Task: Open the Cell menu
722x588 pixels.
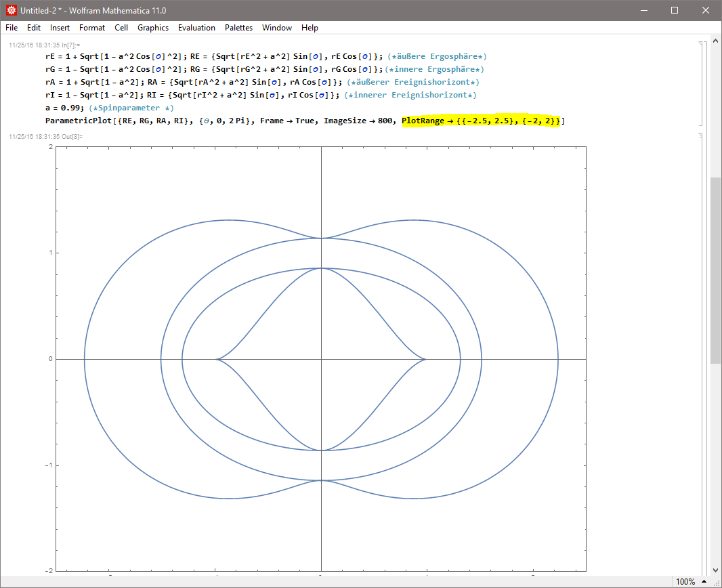Action: point(121,28)
